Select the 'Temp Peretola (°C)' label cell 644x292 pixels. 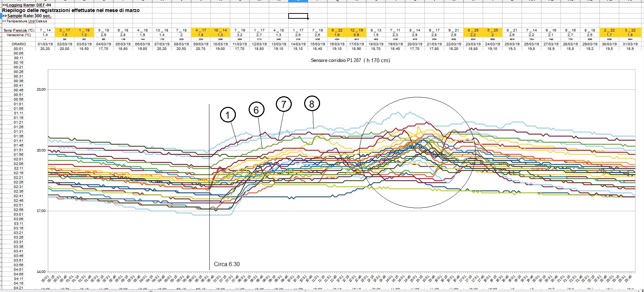coord(19,30)
